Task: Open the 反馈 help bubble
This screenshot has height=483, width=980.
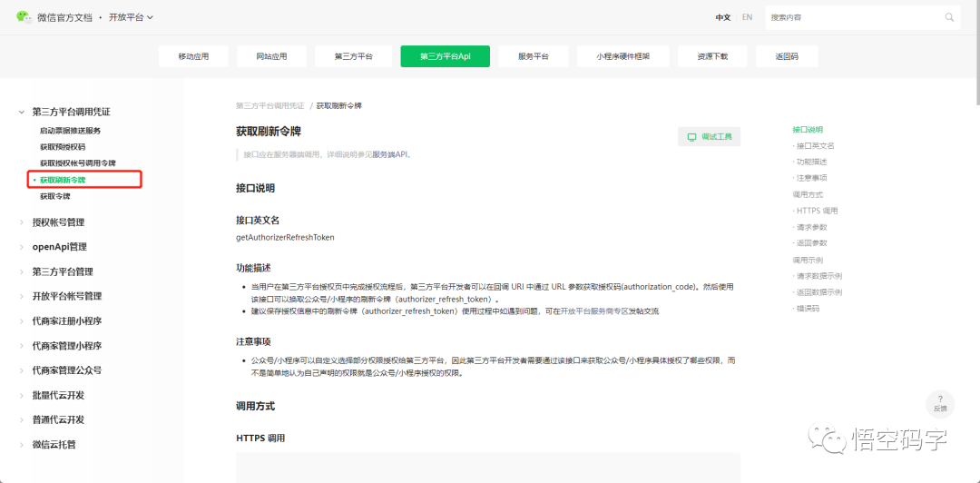Action: pyautogui.click(x=940, y=403)
